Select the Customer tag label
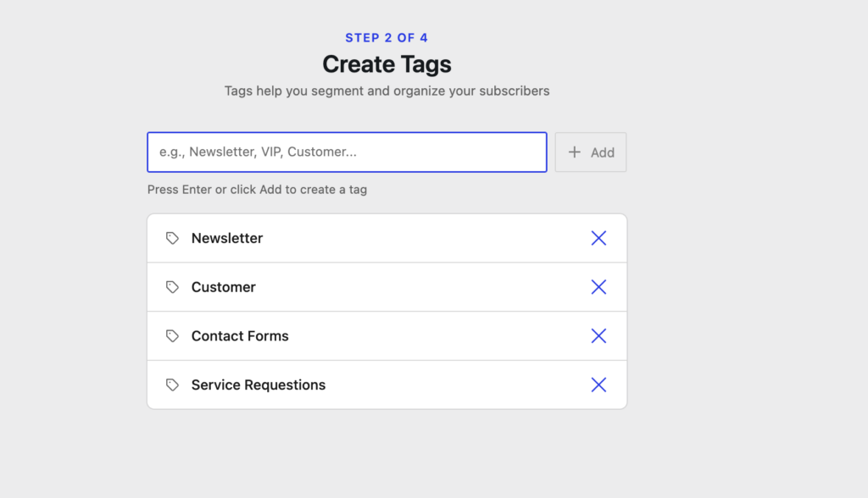This screenshot has width=868, height=498. [223, 286]
